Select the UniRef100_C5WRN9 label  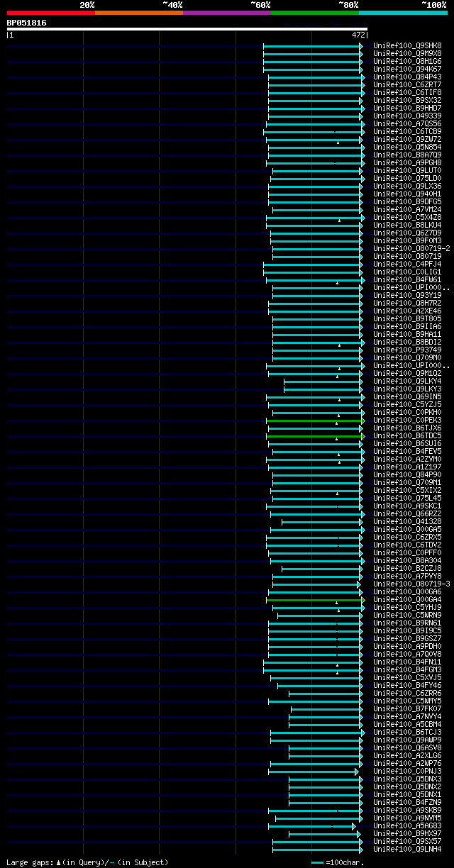407,615
